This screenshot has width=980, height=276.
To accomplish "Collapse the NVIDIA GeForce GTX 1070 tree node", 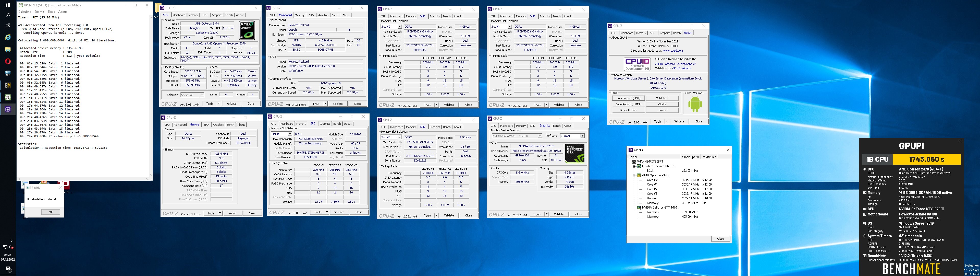I will [x=634, y=208].
